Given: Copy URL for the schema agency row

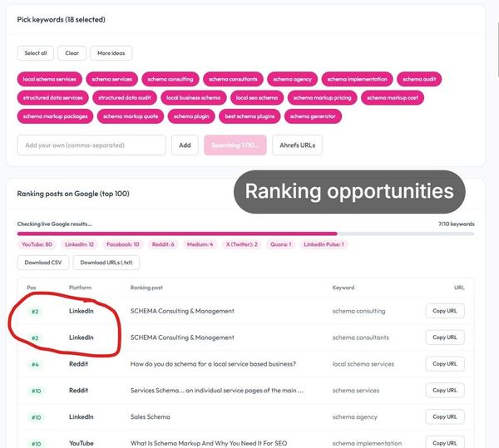Looking at the screenshot, I should pos(445,416).
